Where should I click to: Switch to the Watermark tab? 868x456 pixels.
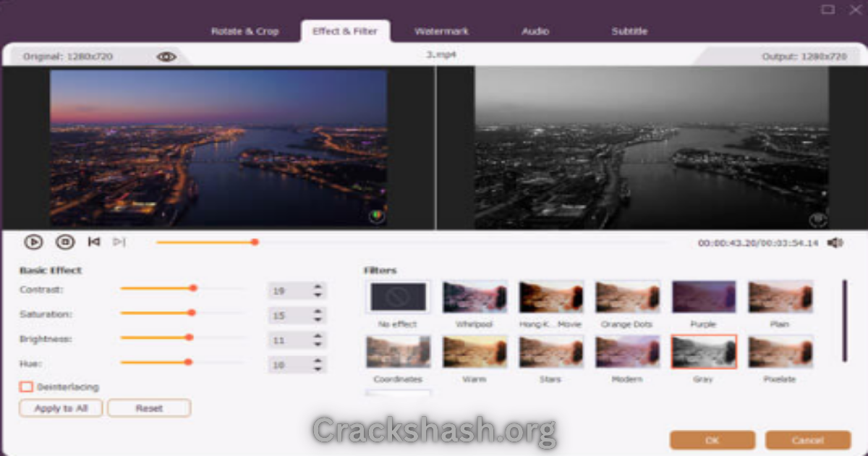[441, 31]
